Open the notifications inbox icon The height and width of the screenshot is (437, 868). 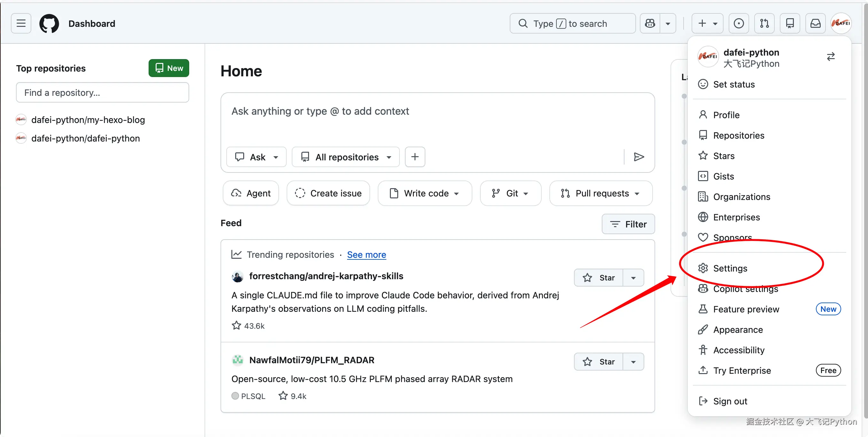click(815, 23)
